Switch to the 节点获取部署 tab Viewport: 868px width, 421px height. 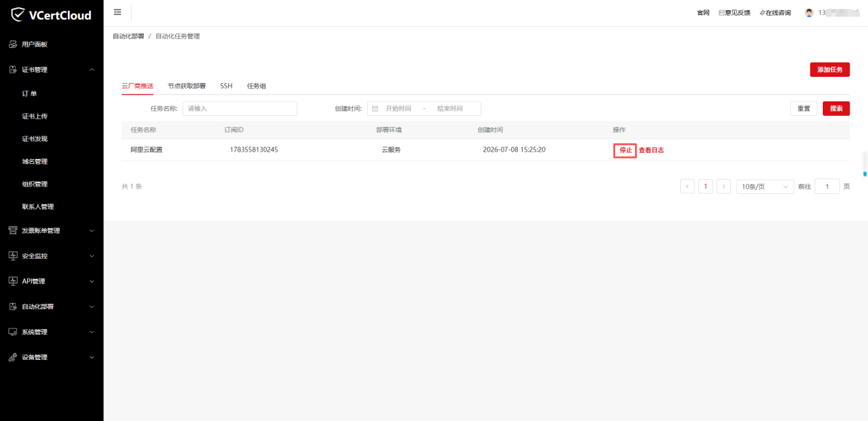point(186,86)
